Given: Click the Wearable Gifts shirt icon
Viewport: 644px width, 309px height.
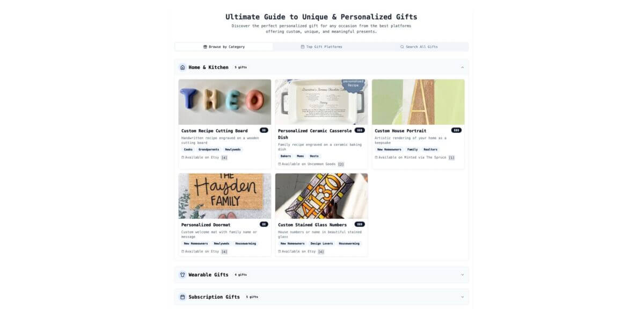Looking at the screenshot, I should pyautogui.click(x=182, y=275).
